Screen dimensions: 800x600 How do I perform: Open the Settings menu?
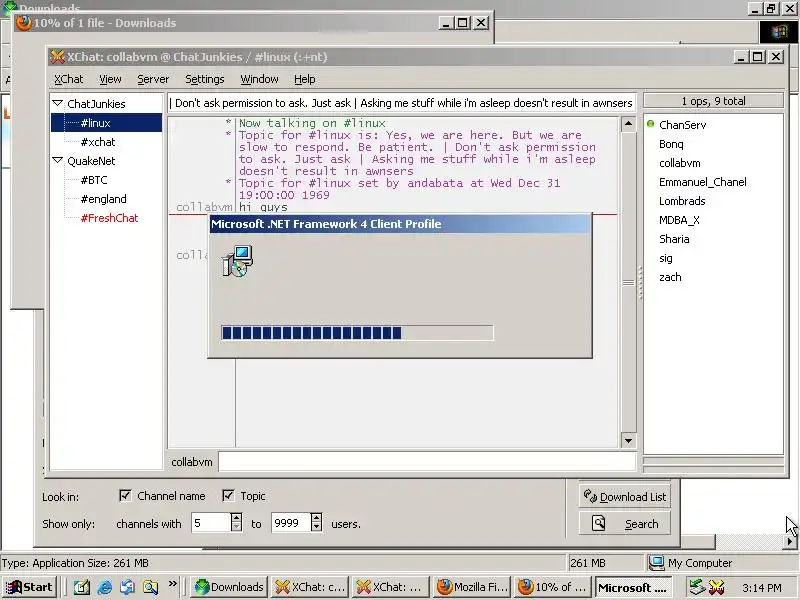click(x=205, y=79)
